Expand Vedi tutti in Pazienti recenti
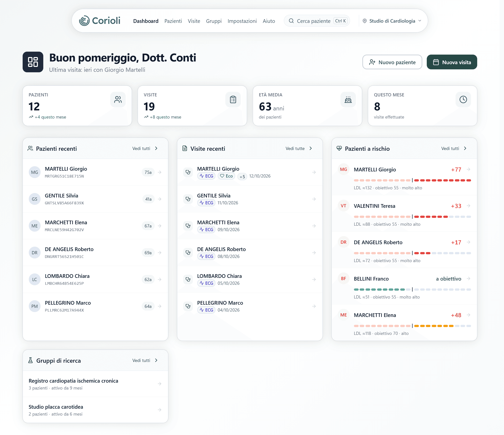The image size is (504, 435). [145, 148]
